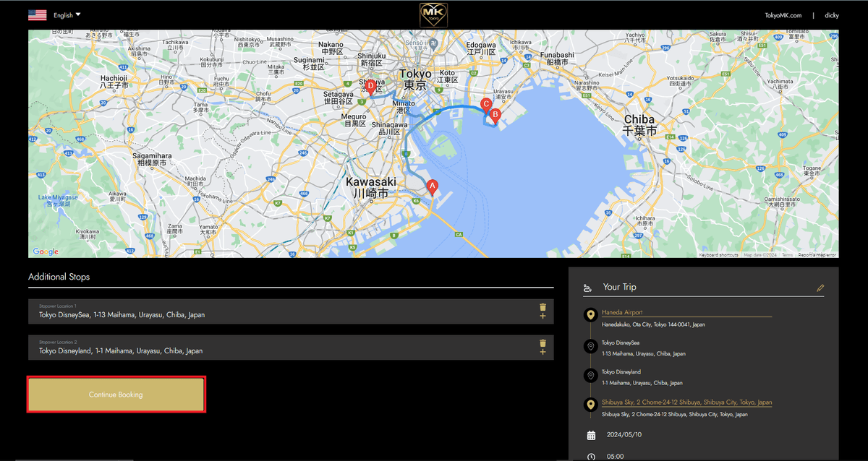Open the TokyoMK.com link
This screenshot has height=461, width=868.
[x=783, y=15]
